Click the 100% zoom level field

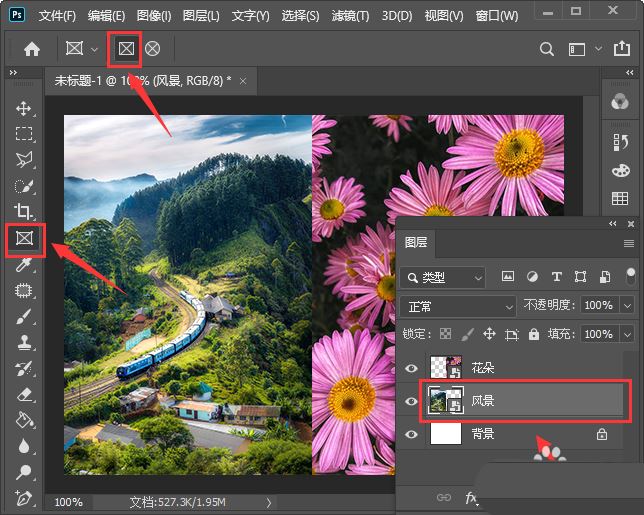point(69,502)
